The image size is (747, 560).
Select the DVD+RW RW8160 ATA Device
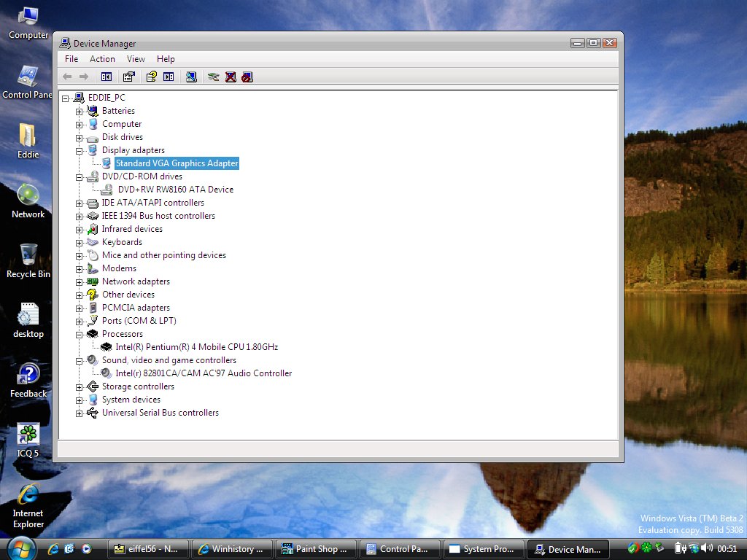tap(175, 190)
